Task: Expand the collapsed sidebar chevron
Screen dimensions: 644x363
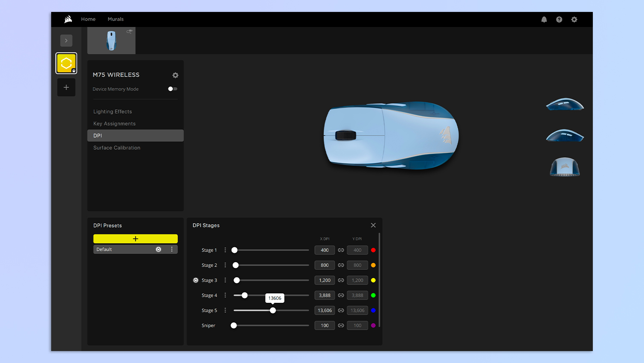Action: 66,41
